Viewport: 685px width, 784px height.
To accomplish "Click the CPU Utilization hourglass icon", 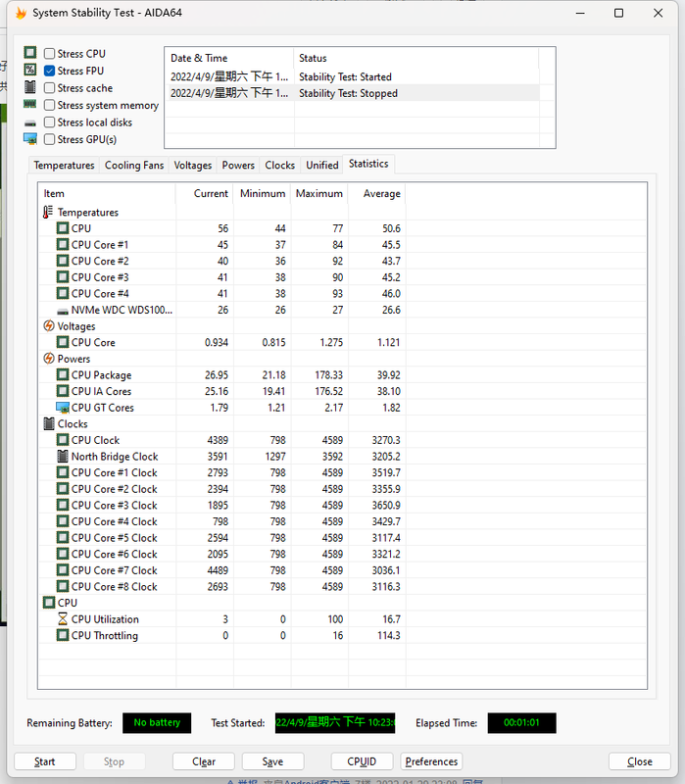I will point(63,619).
